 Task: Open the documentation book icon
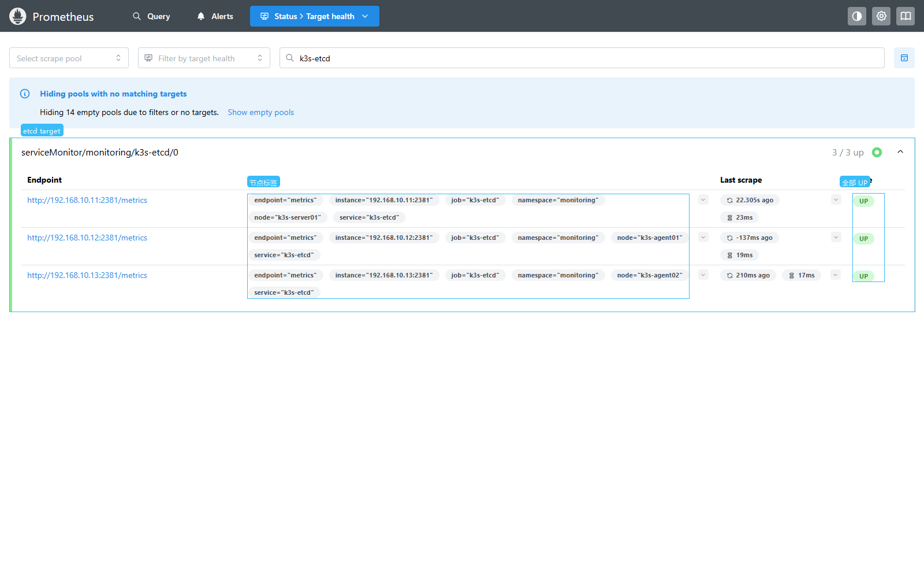point(906,16)
